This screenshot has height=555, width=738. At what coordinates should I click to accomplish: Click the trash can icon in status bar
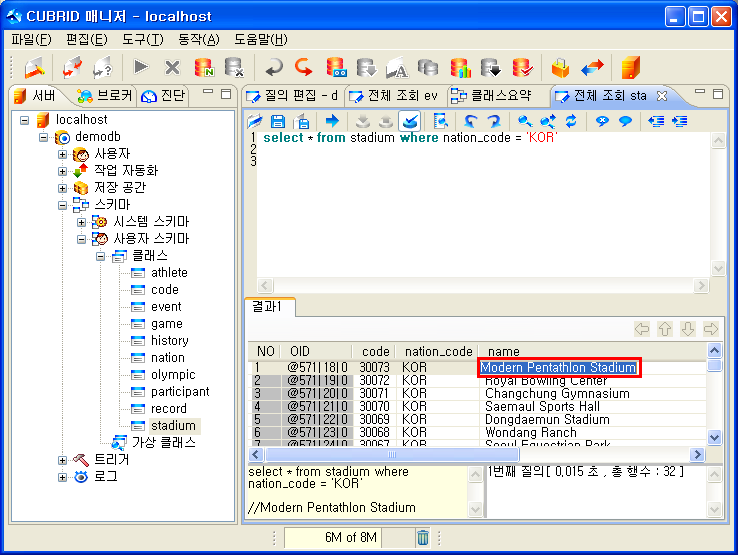pyautogui.click(x=423, y=538)
